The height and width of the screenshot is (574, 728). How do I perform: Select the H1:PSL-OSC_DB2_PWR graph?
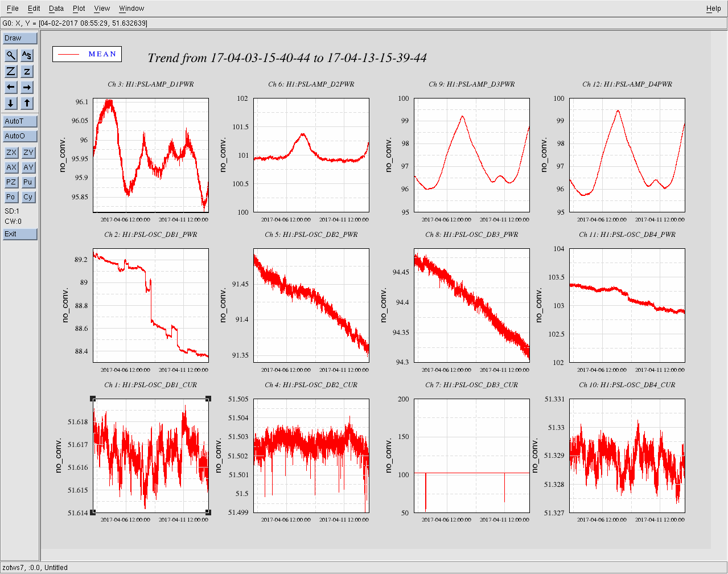pyautogui.click(x=311, y=306)
